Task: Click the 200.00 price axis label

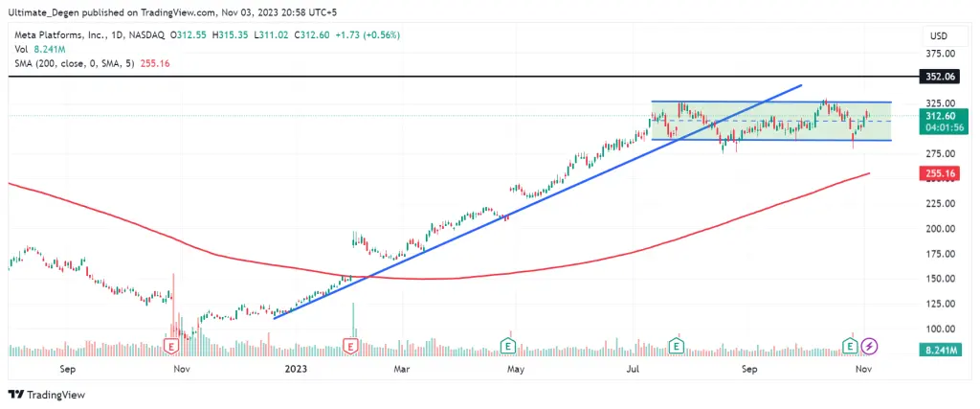Action: (940, 229)
